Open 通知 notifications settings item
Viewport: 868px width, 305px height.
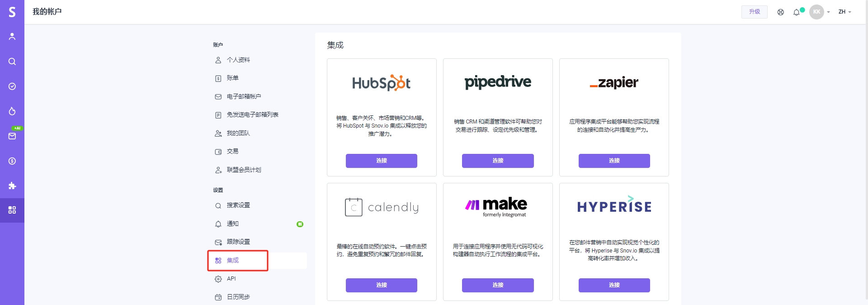click(x=232, y=224)
